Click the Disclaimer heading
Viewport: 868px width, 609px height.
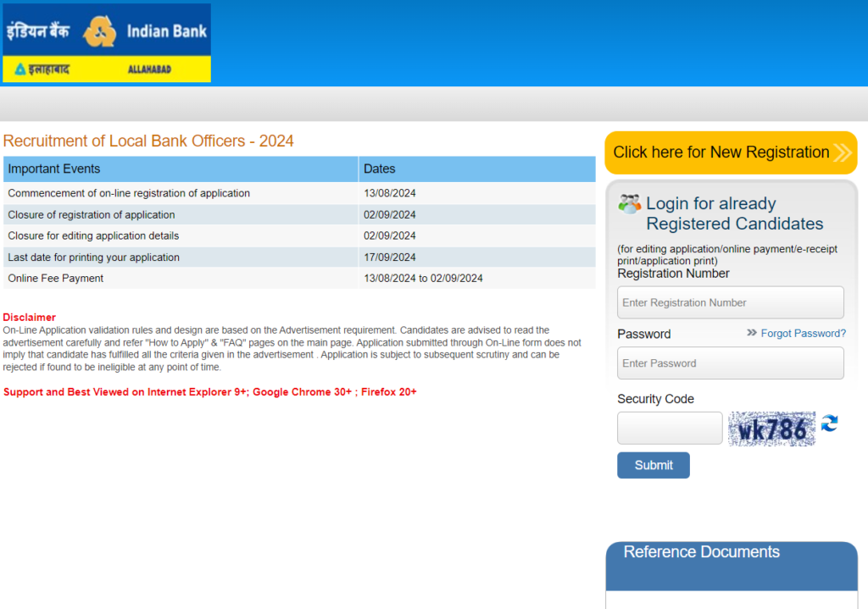pos(29,317)
